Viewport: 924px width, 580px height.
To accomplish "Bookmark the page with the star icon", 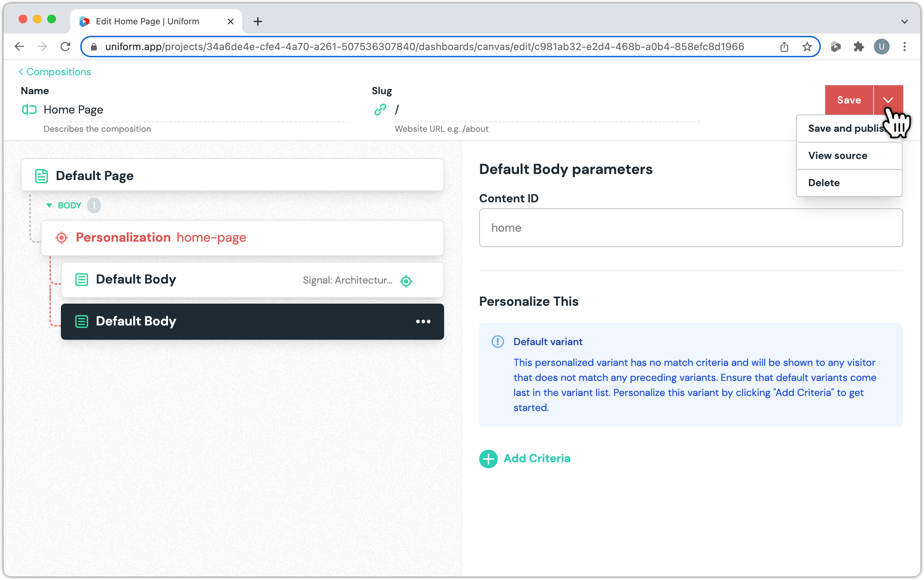I will click(807, 47).
